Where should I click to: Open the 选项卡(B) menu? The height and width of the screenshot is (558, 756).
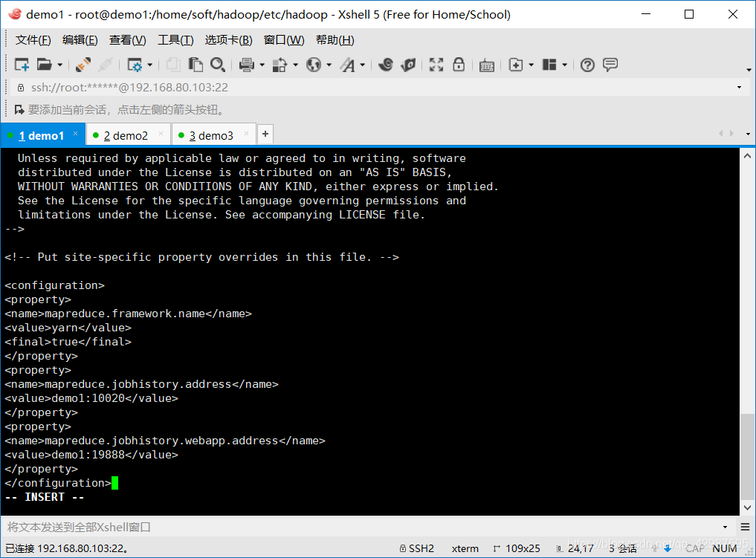pos(228,40)
